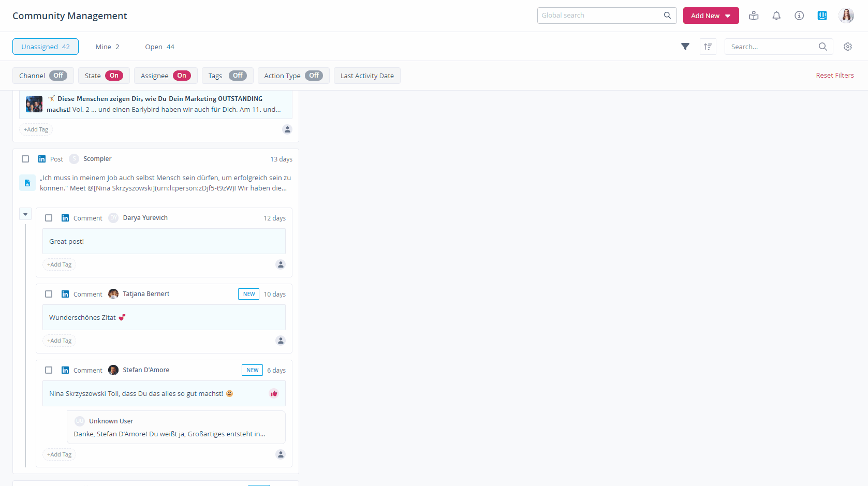
Task: Open the sort order icon
Action: (708, 47)
